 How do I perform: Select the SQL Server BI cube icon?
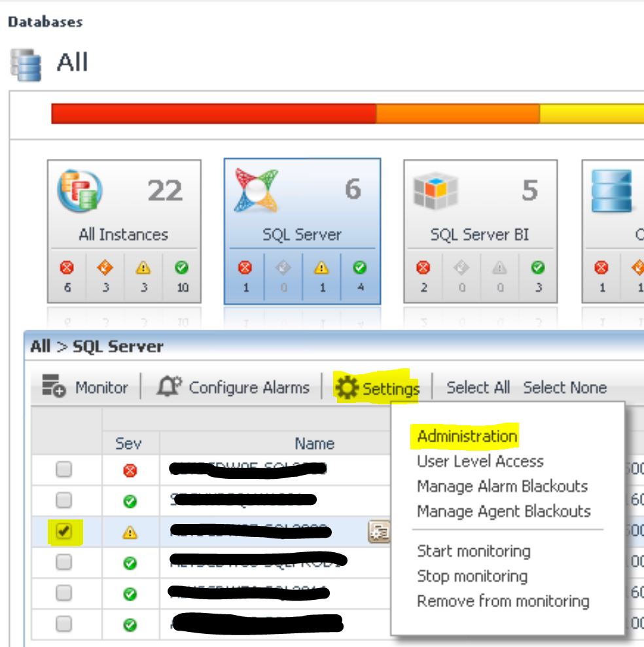coord(435,190)
